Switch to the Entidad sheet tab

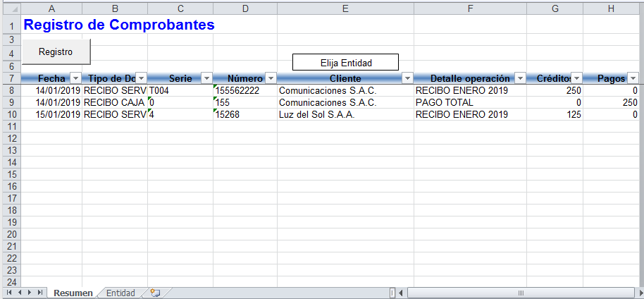click(x=120, y=293)
